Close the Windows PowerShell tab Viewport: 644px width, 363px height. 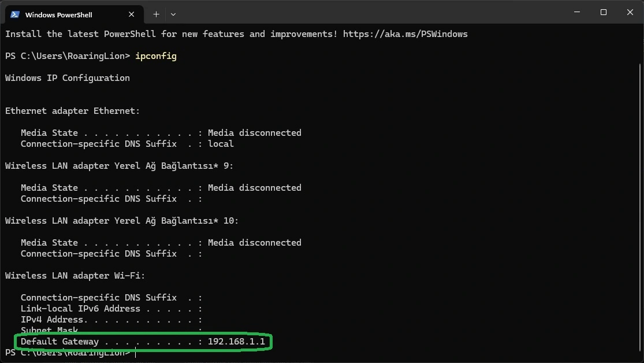[132, 14]
